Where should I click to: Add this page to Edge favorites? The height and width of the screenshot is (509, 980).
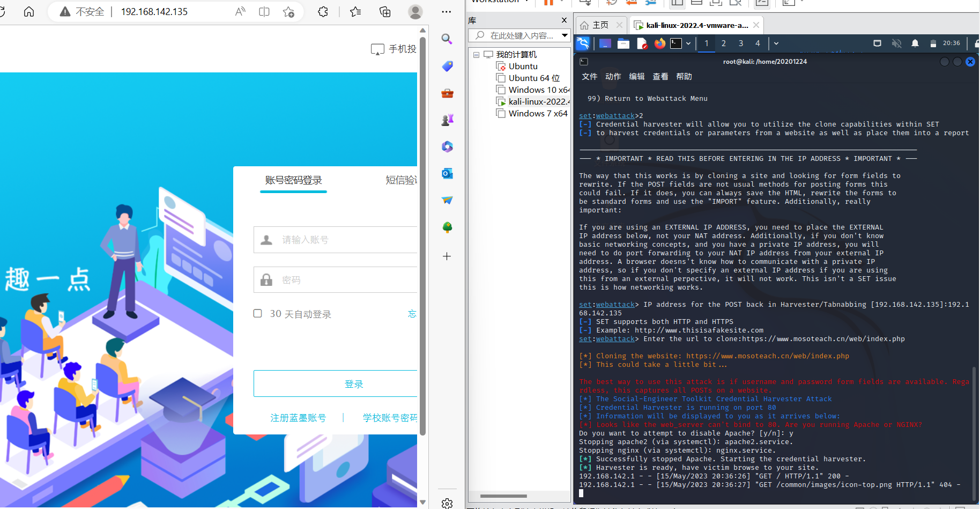tap(288, 12)
